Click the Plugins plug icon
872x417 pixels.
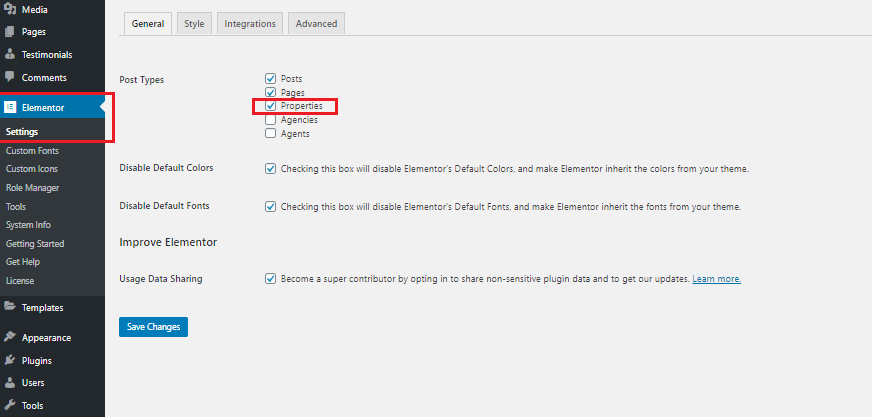(x=9, y=360)
